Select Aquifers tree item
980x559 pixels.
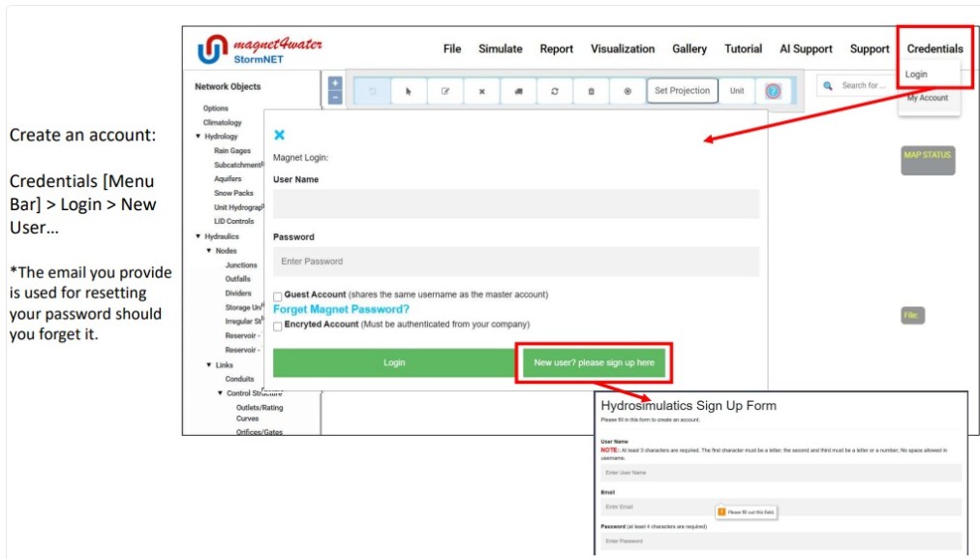[x=228, y=179]
